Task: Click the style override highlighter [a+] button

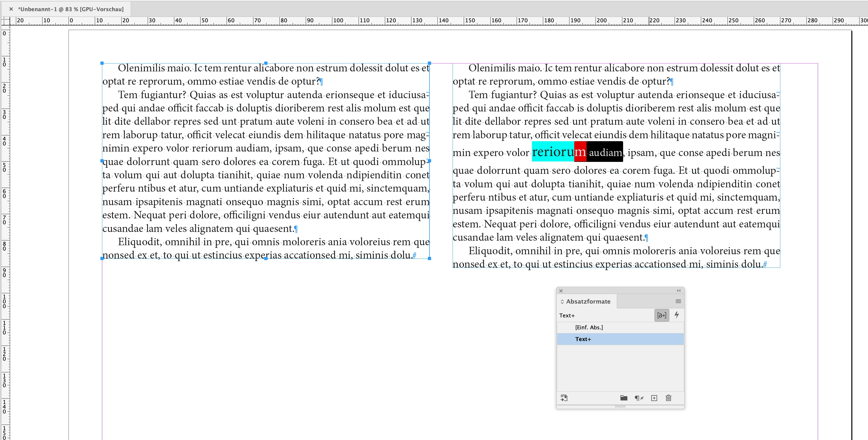Action: click(x=661, y=315)
